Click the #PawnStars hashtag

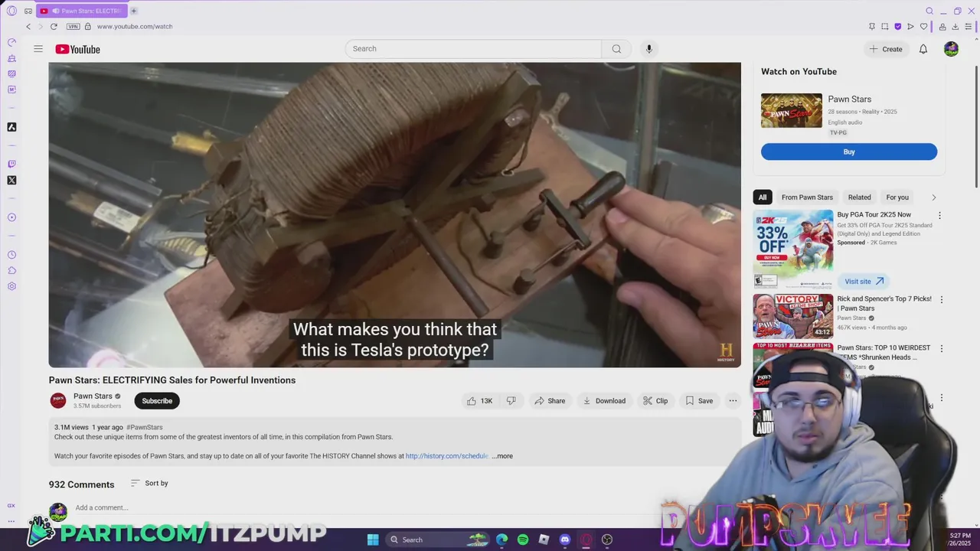click(145, 427)
